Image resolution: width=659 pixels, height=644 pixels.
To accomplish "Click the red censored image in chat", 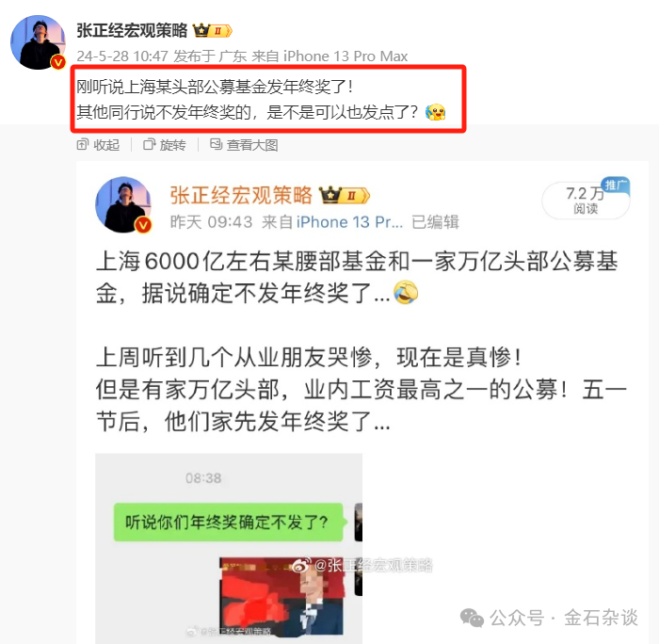I will (x=281, y=596).
